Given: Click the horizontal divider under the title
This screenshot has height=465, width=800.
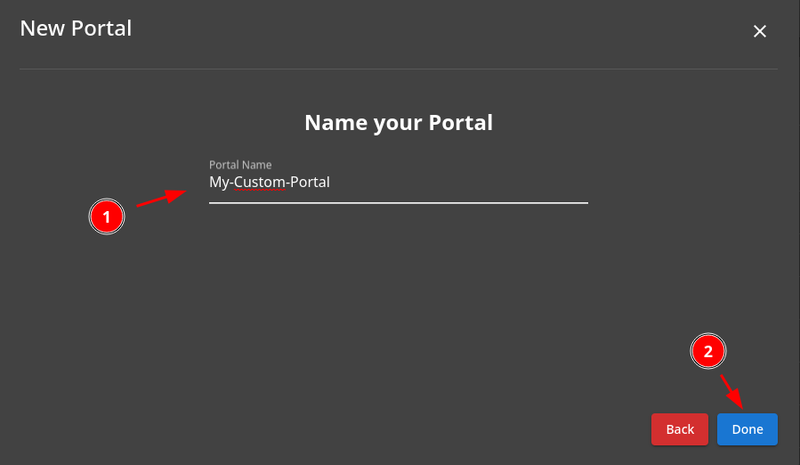Looking at the screenshot, I should point(400,69).
